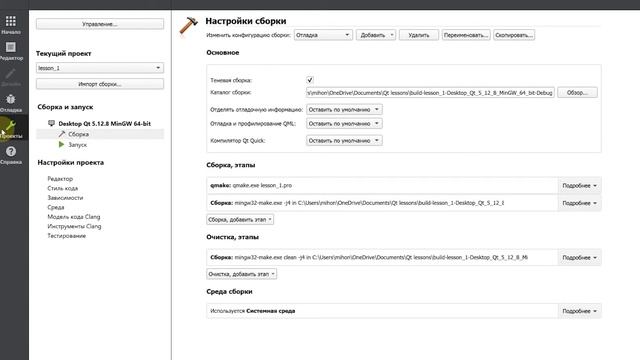Open Сборка, добавить этап dropdown

(x=240, y=220)
